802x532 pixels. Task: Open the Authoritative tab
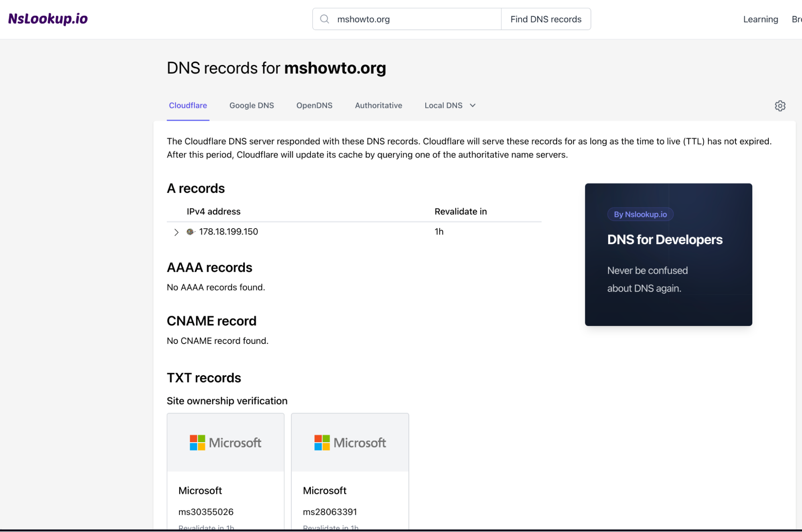[378, 105]
